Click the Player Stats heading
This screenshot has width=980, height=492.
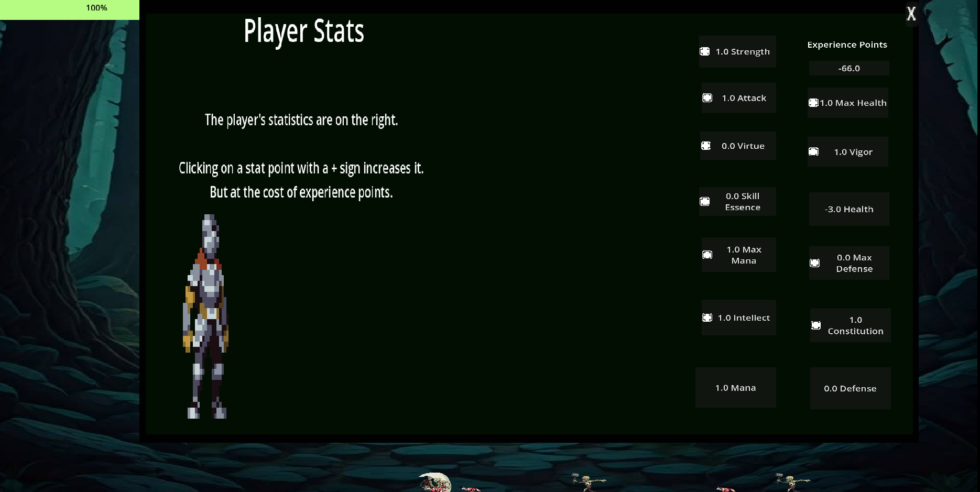click(304, 31)
